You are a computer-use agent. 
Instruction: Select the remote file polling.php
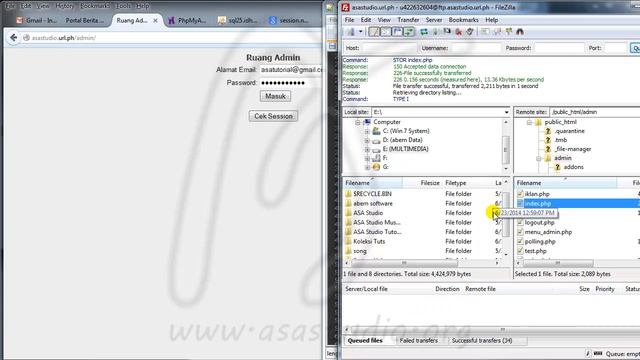(540, 242)
